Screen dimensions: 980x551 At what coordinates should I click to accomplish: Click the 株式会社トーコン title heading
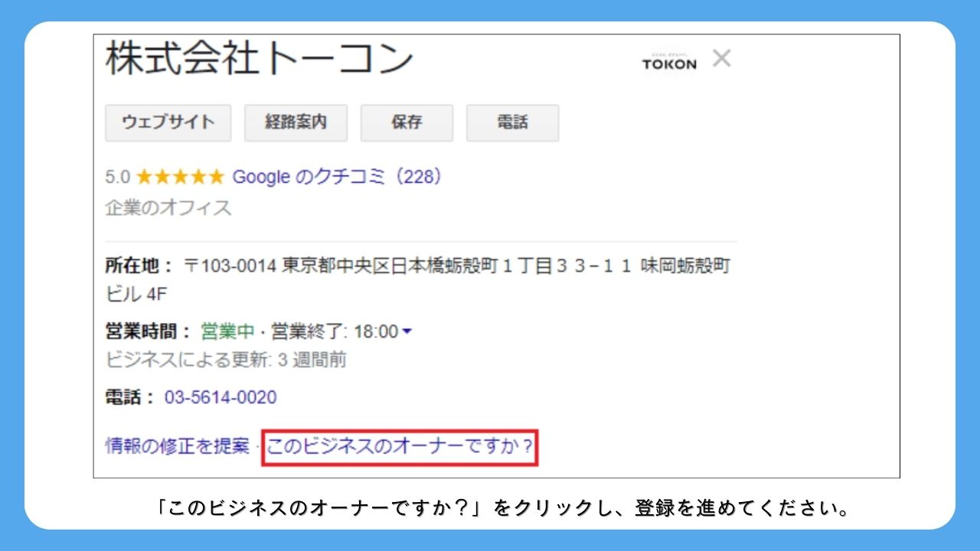tap(259, 60)
